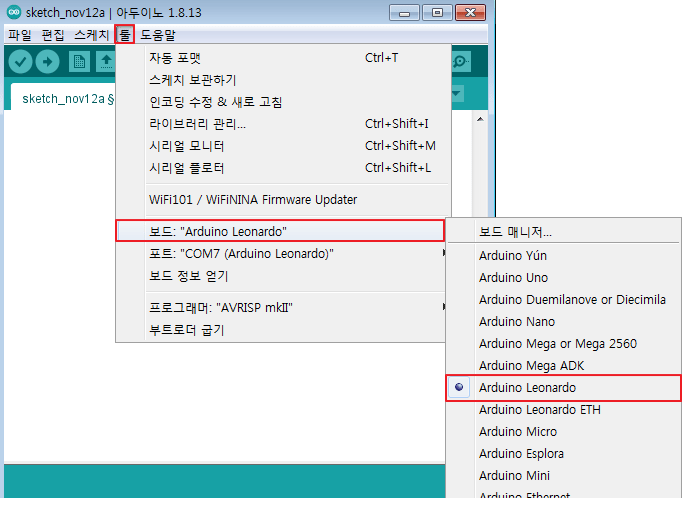
Task: Choose Arduino Uno board
Action: (x=563, y=277)
